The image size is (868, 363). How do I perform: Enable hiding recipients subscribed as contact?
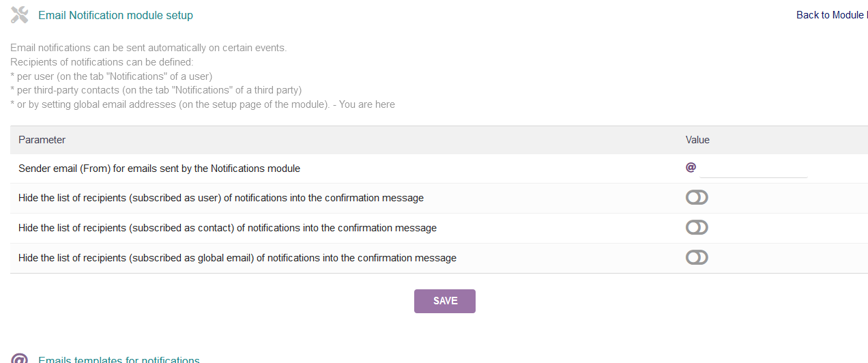697,227
